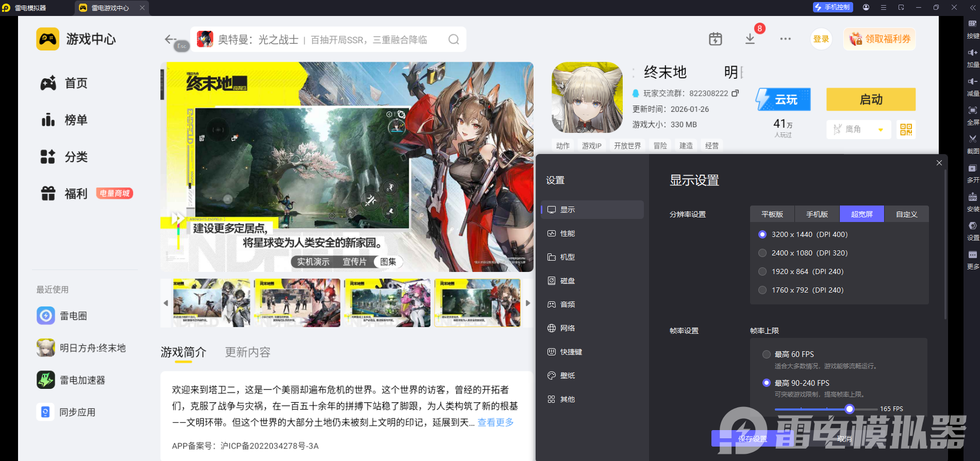Show the next screenshot thumbnails with right arrow

pos(528,303)
